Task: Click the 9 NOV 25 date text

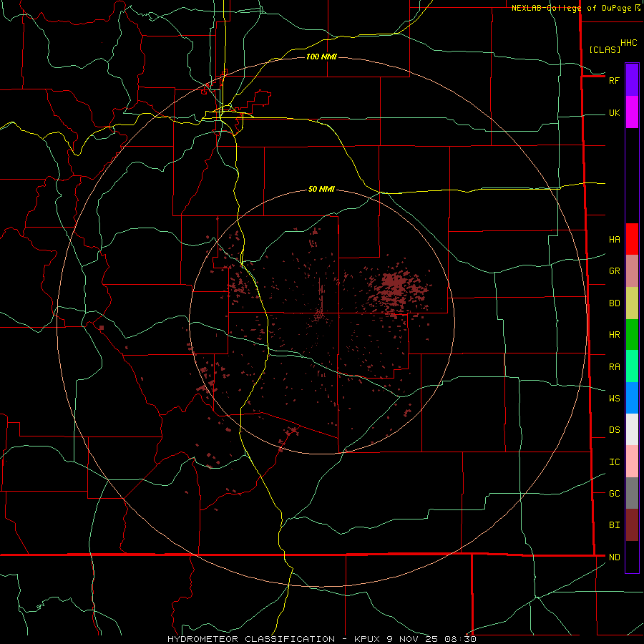Action: pos(414,639)
